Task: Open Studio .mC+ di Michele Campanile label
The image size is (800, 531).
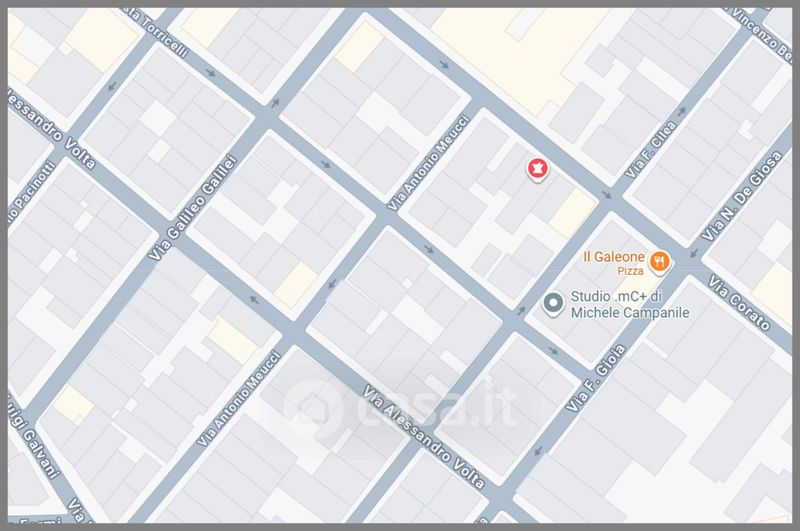Action: [x=630, y=305]
